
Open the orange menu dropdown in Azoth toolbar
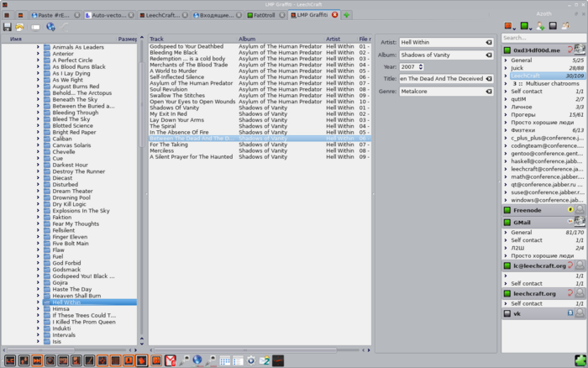coord(510,26)
